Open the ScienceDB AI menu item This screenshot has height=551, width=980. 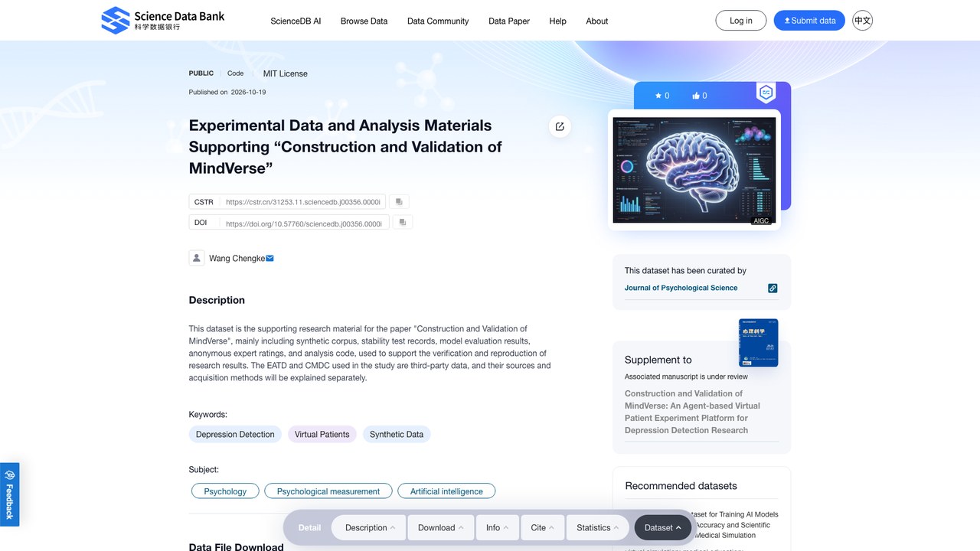[x=296, y=21]
